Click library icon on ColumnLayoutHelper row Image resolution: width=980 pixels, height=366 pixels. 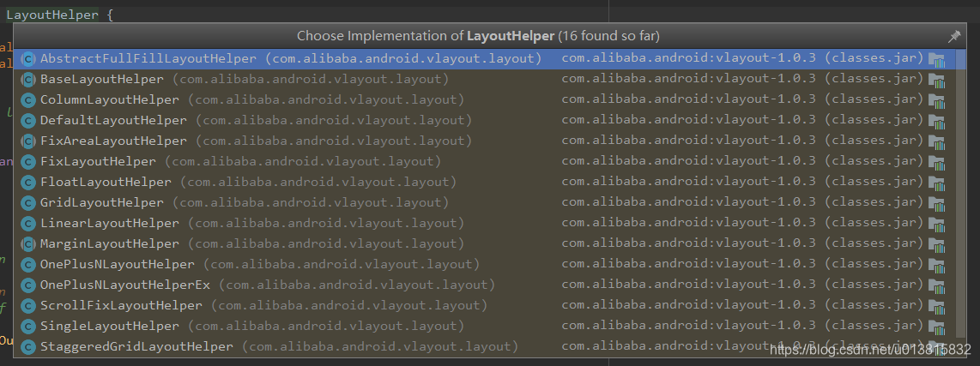point(936,101)
